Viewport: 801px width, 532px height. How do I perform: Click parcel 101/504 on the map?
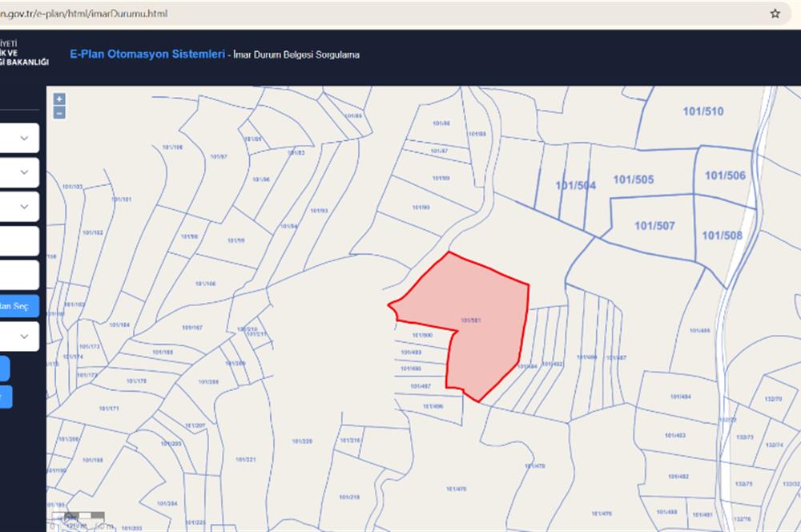pos(575,185)
